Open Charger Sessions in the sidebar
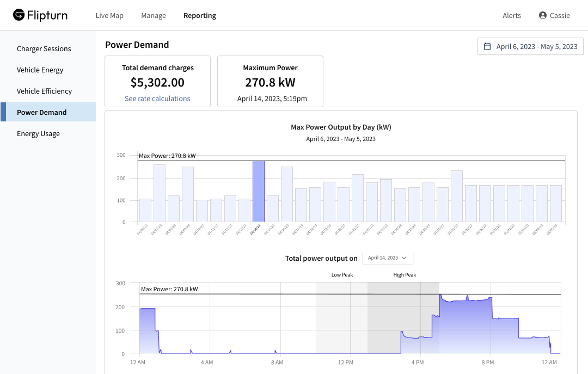The width and height of the screenshot is (588, 374). click(x=44, y=48)
